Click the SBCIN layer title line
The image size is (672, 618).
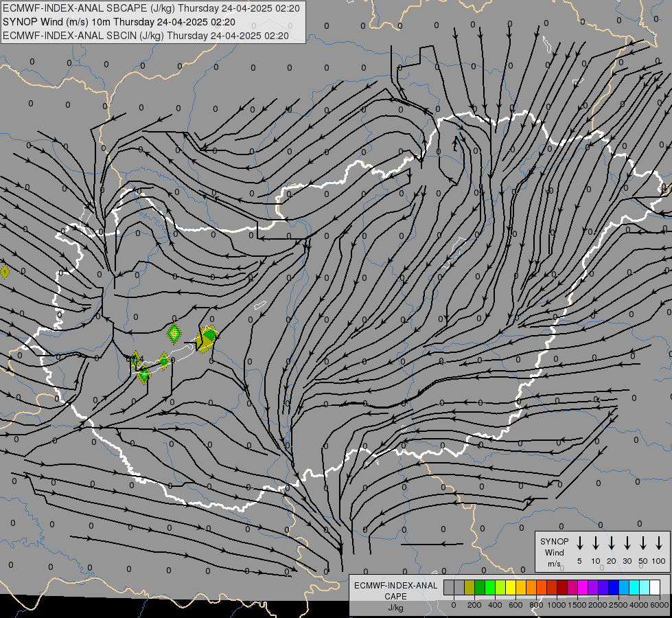[146, 36]
